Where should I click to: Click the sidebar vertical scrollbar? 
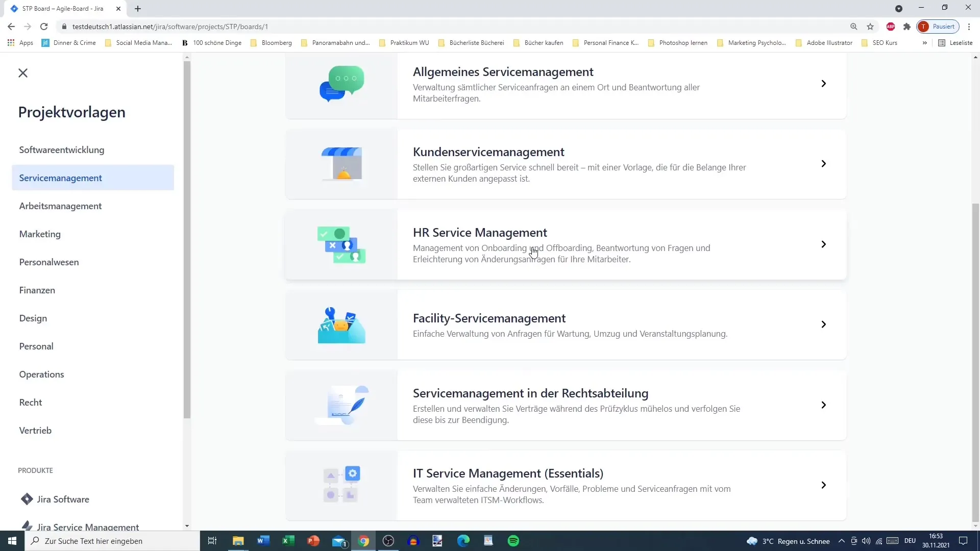[x=187, y=240]
